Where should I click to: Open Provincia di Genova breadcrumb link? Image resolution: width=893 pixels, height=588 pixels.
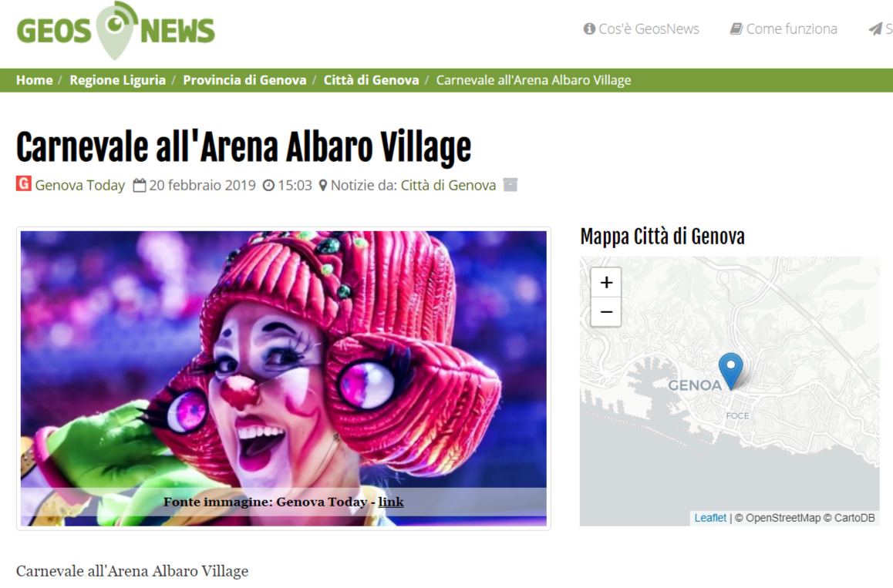pos(244,80)
